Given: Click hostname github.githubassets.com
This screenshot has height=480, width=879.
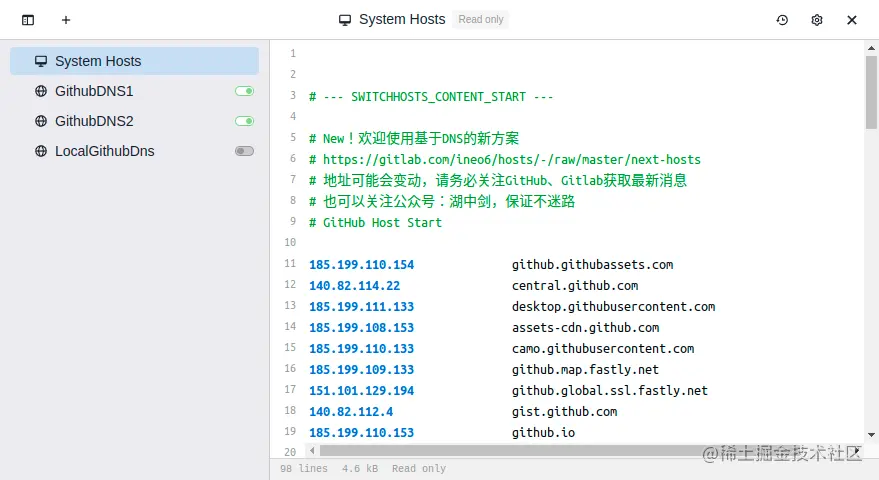Looking at the screenshot, I should (x=593, y=265).
